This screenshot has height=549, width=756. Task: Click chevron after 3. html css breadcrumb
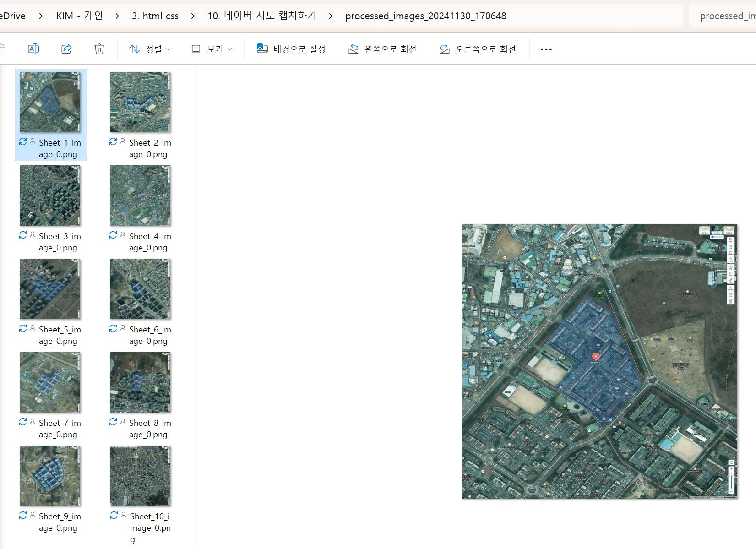pyautogui.click(x=193, y=16)
